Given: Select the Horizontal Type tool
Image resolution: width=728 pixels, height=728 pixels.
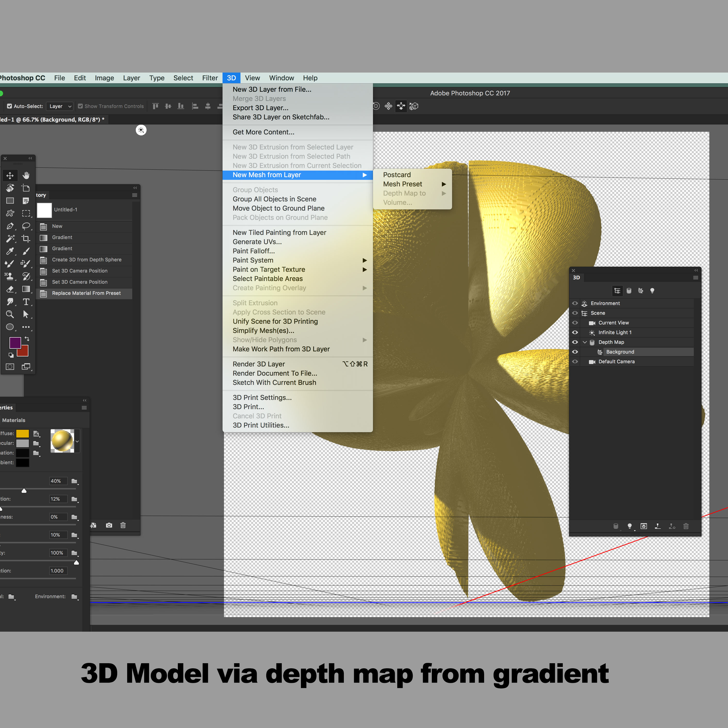Looking at the screenshot, I should point(26,302).
